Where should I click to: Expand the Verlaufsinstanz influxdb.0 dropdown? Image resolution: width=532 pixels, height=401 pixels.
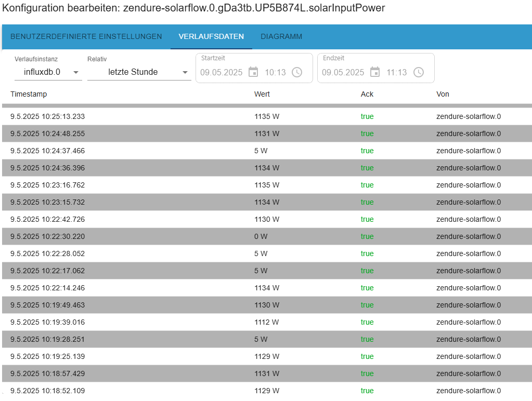tap(48, 72)
